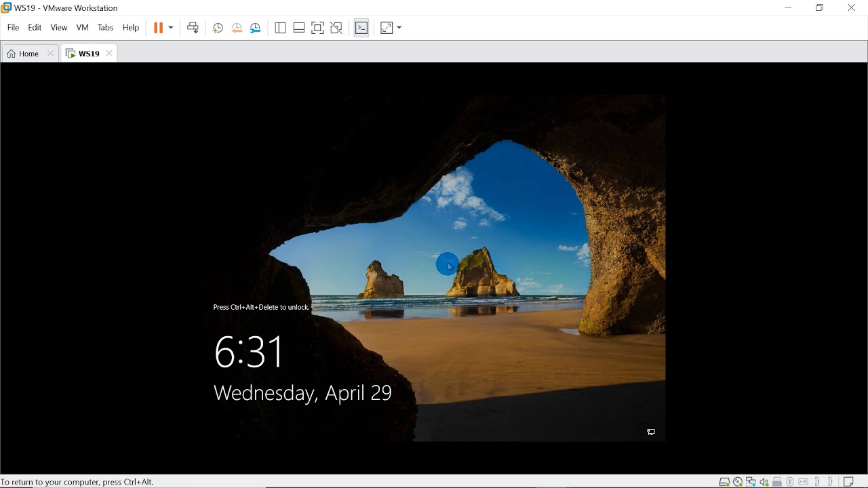Open the Snapshot Manager icon
This screenshot has width=868, height=488.
click(256, 28)
